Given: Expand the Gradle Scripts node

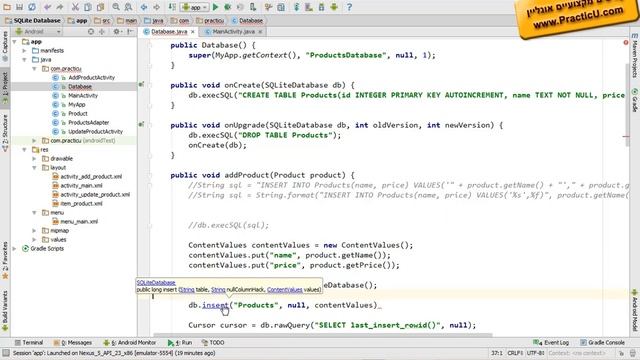Looking at the screenshot, I should tap(15, 248).
